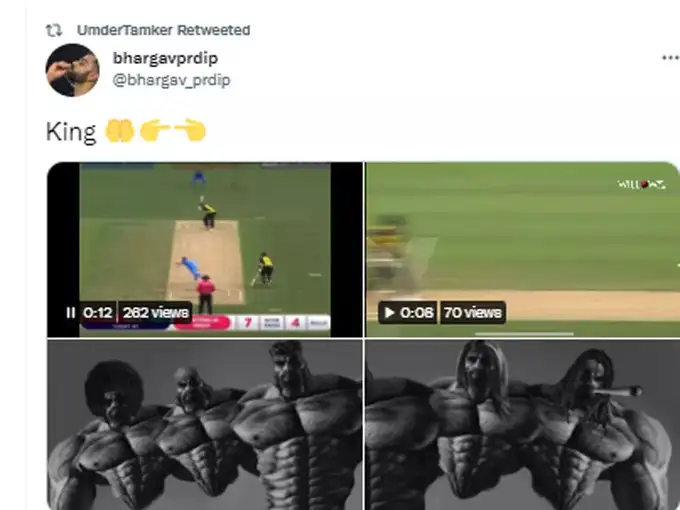Pause the first cricket video

click(71, 313)
